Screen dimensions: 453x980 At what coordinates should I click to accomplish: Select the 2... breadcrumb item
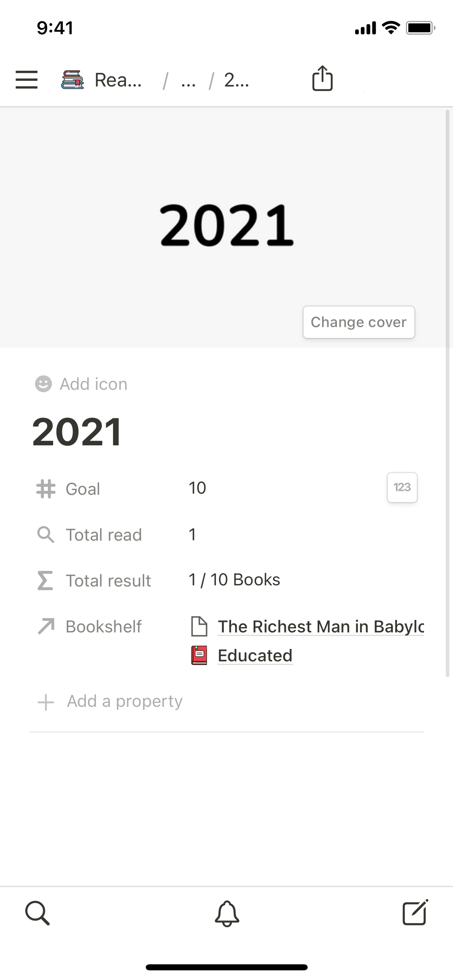[236, 80]
